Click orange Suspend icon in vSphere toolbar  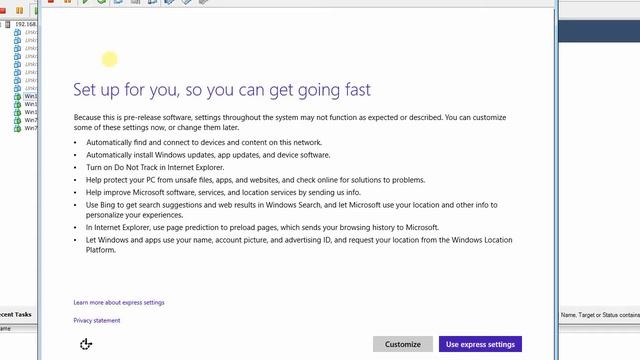(19, 11)
